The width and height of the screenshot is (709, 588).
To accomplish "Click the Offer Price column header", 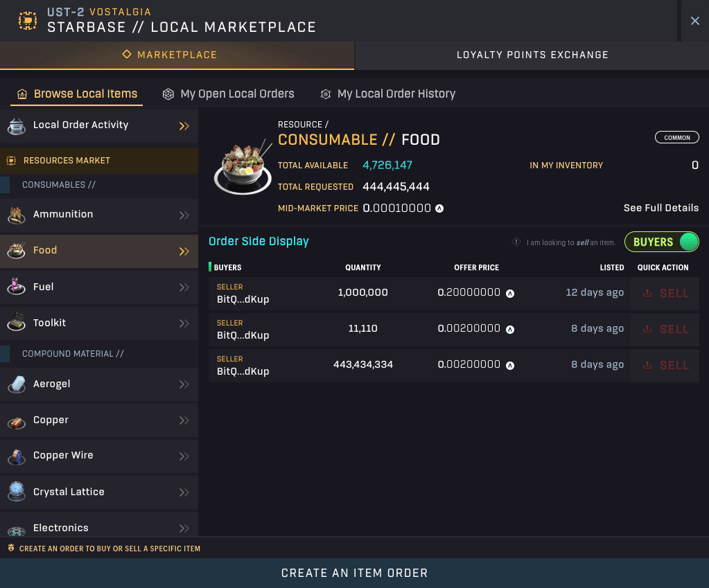I will coord(477,267).
